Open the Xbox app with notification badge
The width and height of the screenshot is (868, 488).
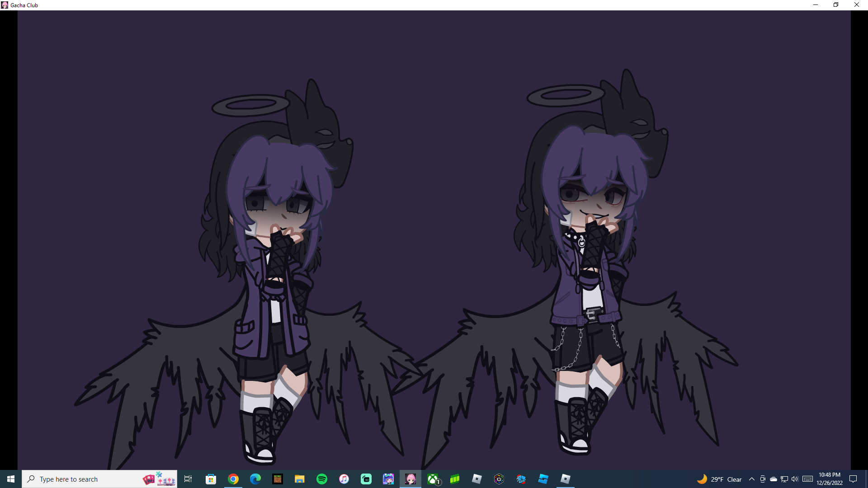click(x=433, y=479)
